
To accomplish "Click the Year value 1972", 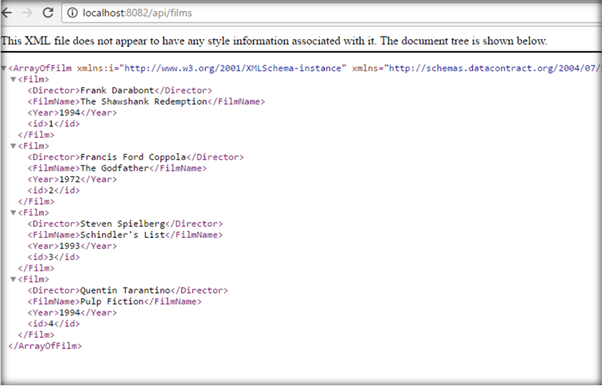I will pyautogui.click(x=69, y=179).
